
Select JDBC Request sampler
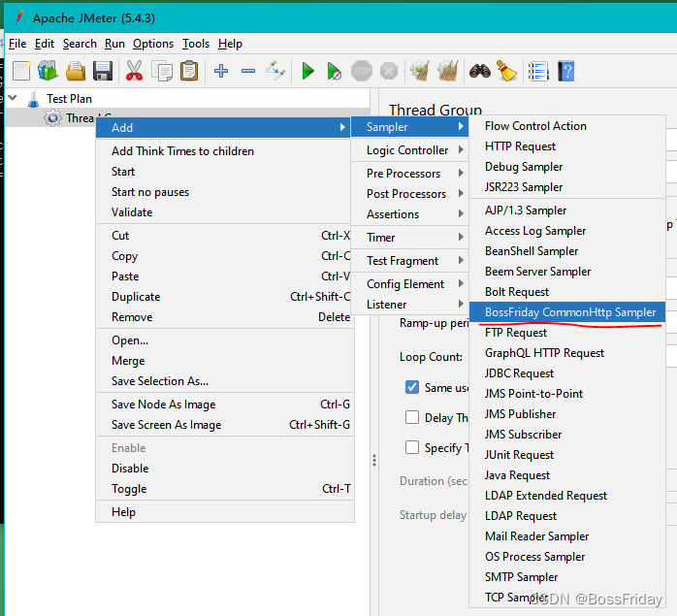[566, 373]
